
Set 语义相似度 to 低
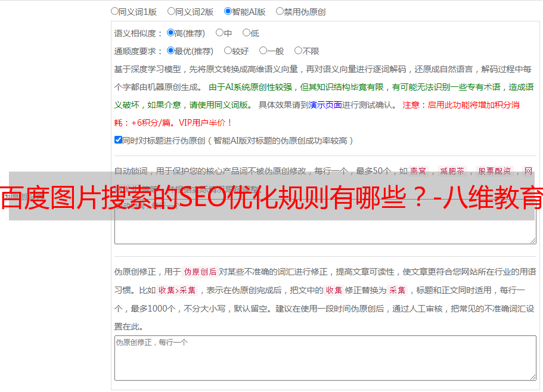246,33
